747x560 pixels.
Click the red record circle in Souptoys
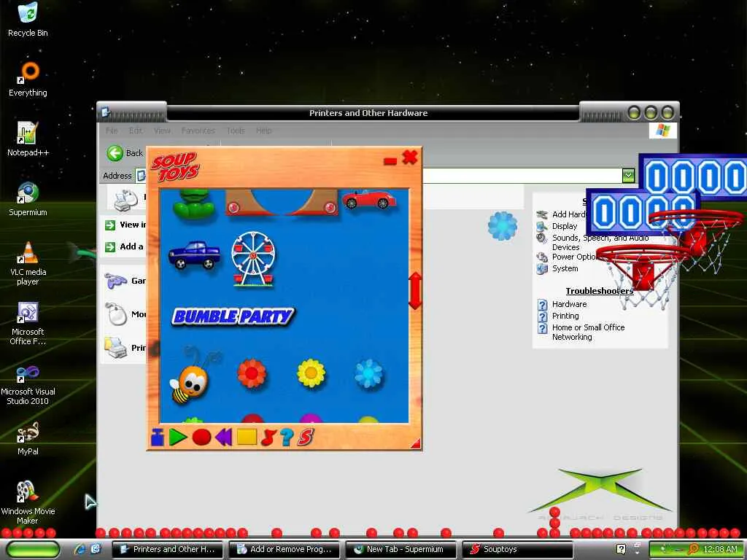tap(201, 437)
